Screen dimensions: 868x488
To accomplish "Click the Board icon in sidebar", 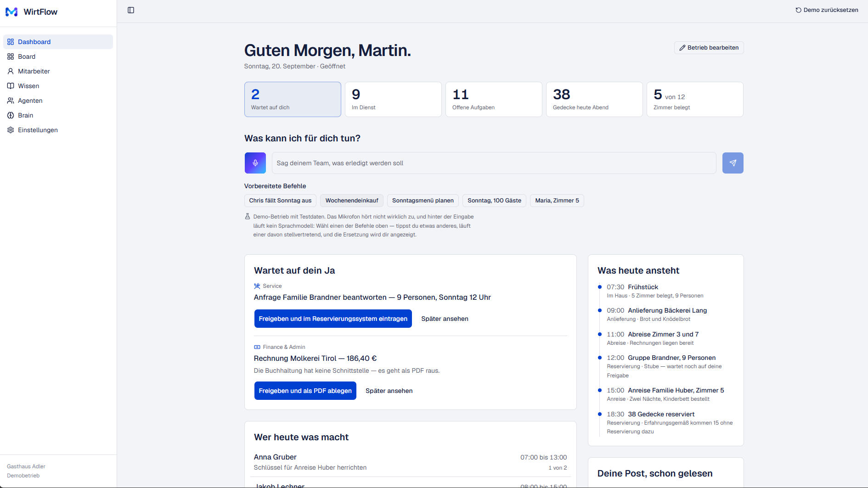I will click(11, 56).
